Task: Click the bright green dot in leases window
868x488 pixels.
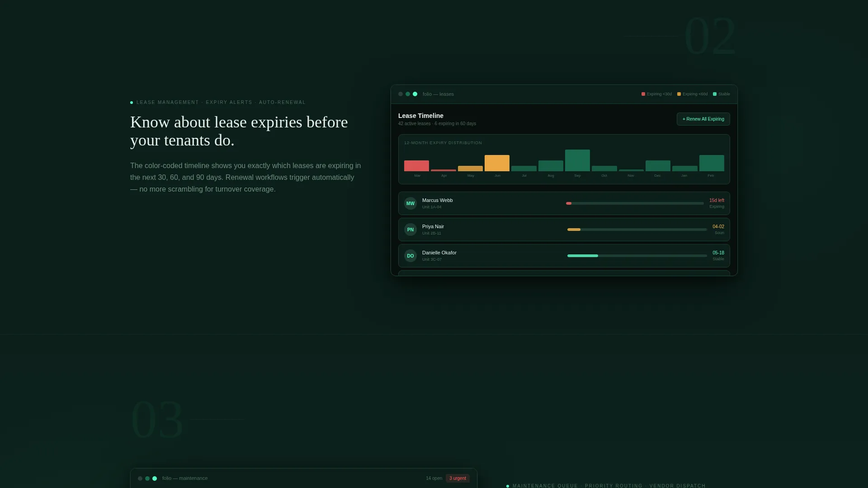Action: 415,94
